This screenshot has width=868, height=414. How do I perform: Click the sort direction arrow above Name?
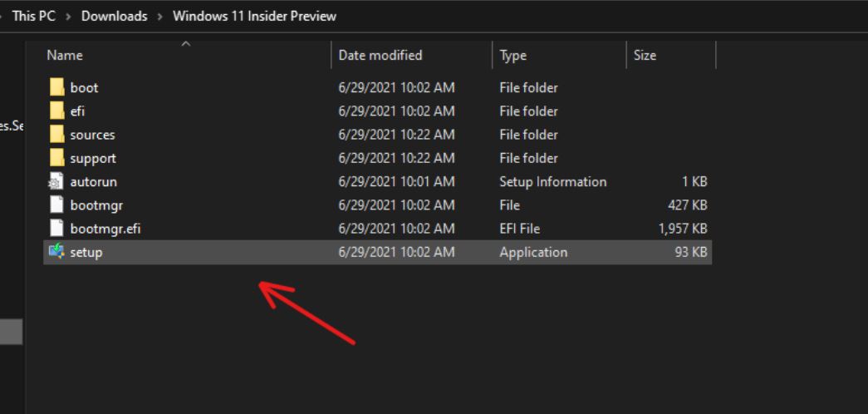(x=186, y=43)
